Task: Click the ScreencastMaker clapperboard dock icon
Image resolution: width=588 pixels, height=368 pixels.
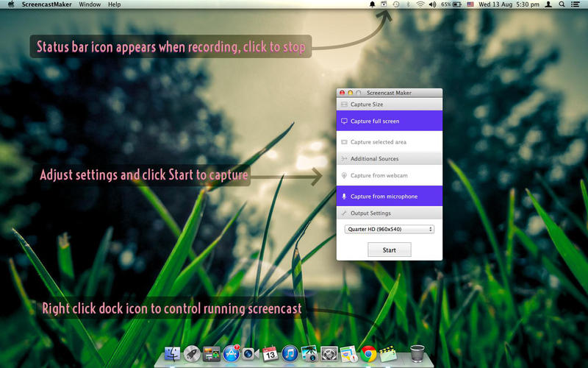Action: (388, 353)
